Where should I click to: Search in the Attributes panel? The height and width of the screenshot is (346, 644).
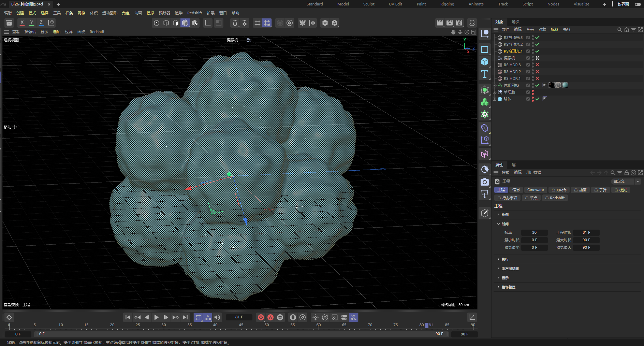pyautogui.click(x=613, y=173)
